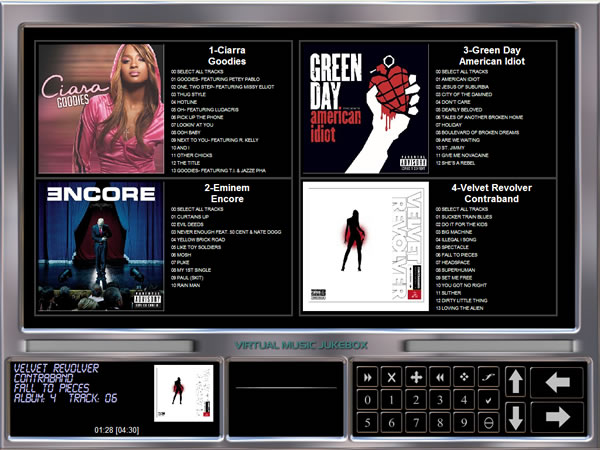
Task: Select track 13 Loving The Alien
Action: point(460,308)
